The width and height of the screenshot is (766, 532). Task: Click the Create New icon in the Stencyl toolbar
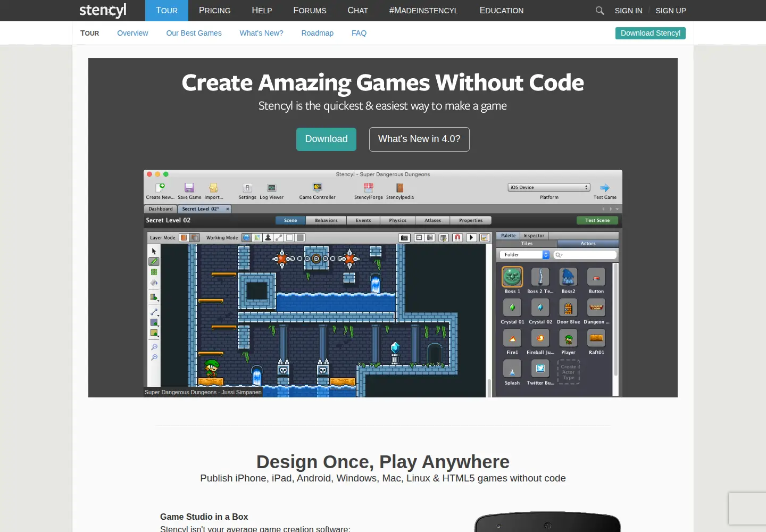160,187
